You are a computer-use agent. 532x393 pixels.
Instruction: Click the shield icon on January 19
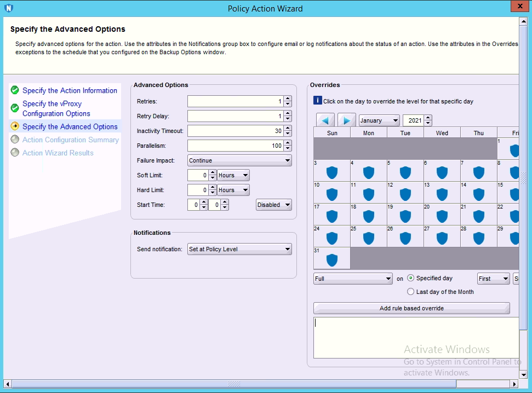point(405,216)
